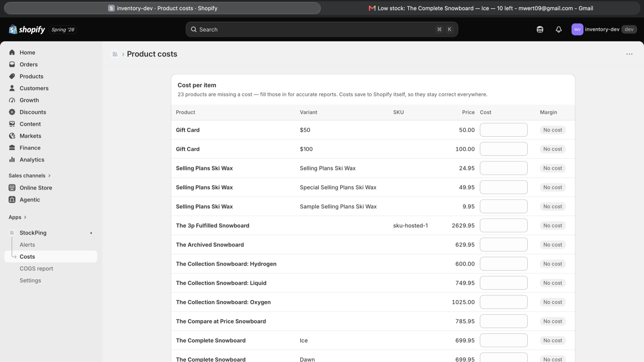Click cost field for Compare at Price Snowboard
The width and height of the screenshot is (644, 362).
[504, 321]
